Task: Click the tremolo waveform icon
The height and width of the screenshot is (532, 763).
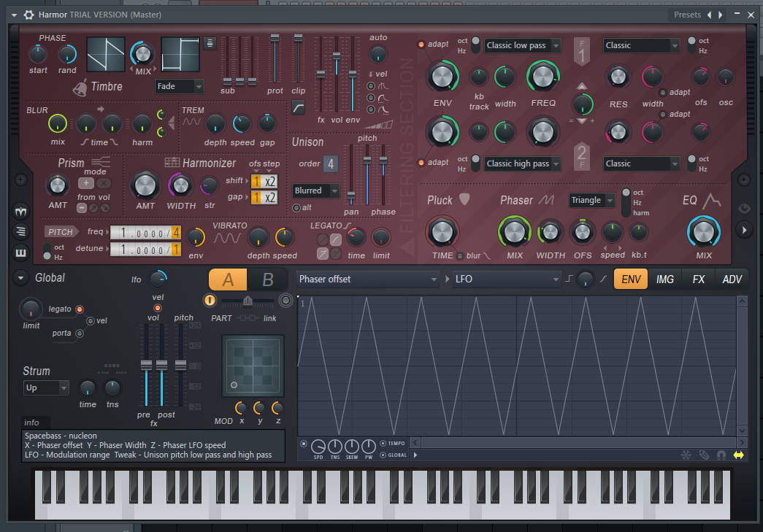Action: tap(191, 122)
